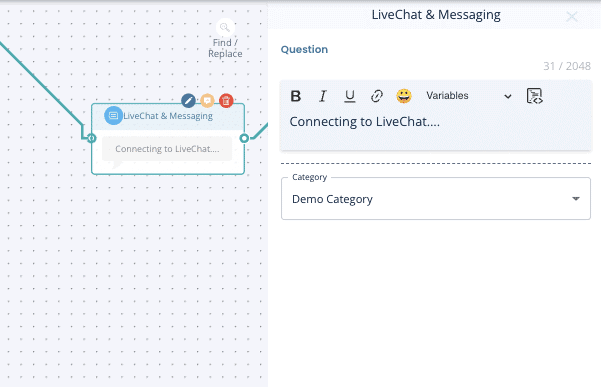Underline the question text
This screenshot has height=387, width=601.
[350, 96]
